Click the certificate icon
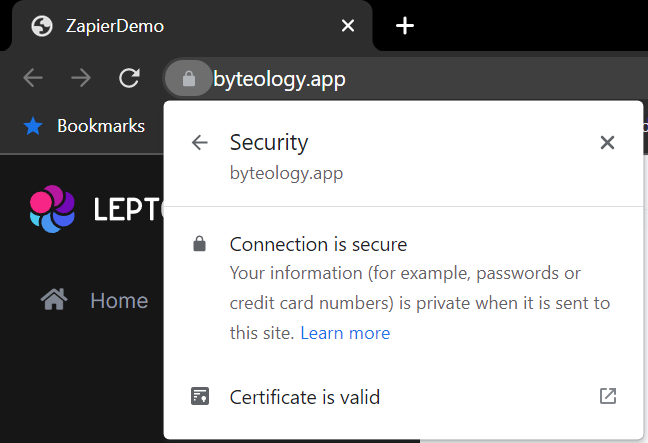648x443 pixels. point(200,396)
